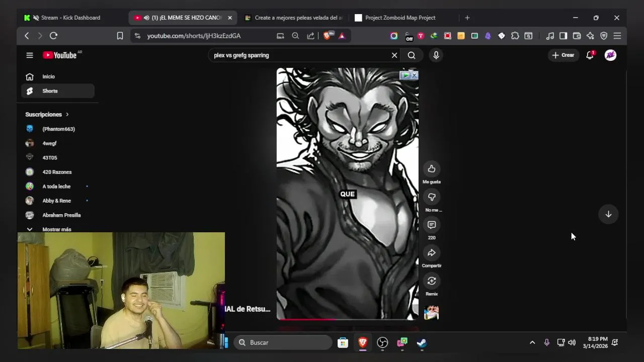Close the ad overlay on the Short
Image resolution: width=644 pixels, height=362 pixels.
tap(414, 75)
